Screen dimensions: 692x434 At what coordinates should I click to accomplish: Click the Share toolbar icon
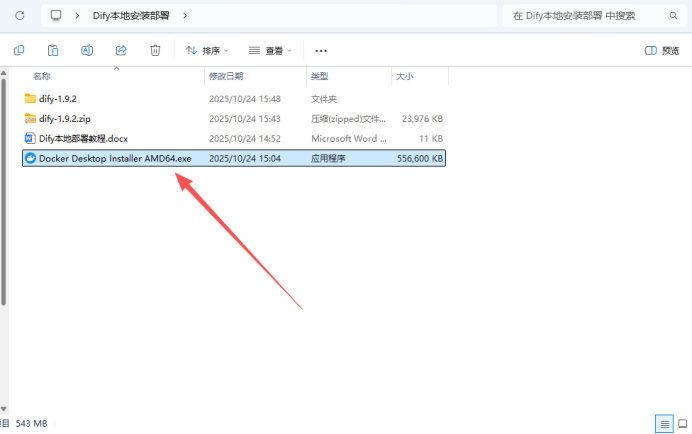pos(121,50)
